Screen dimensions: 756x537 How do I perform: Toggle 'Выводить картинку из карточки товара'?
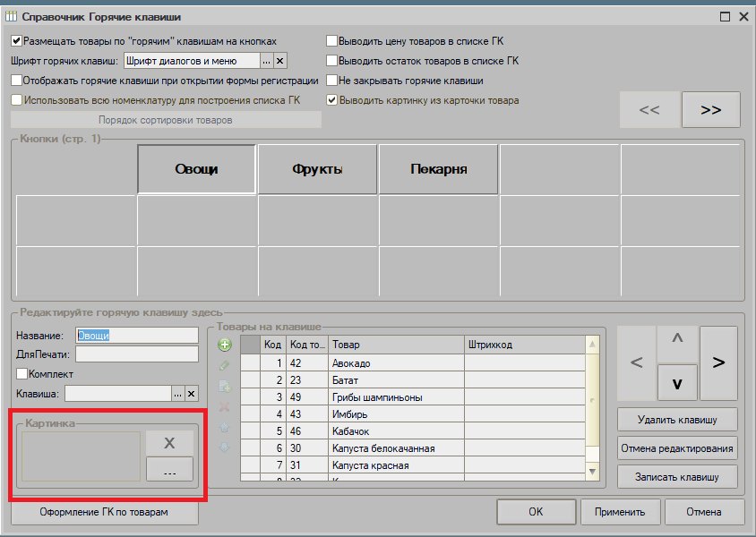[x=331, y=100]
